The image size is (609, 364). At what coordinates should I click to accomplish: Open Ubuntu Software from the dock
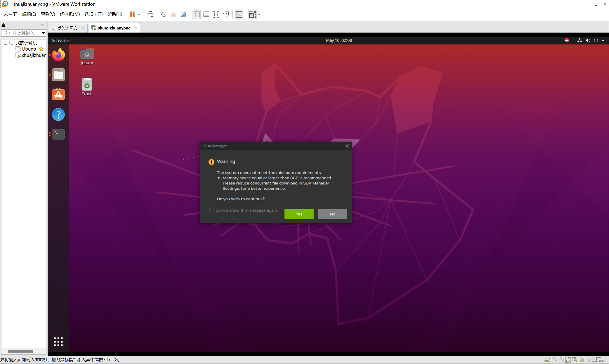coord(58,94)
